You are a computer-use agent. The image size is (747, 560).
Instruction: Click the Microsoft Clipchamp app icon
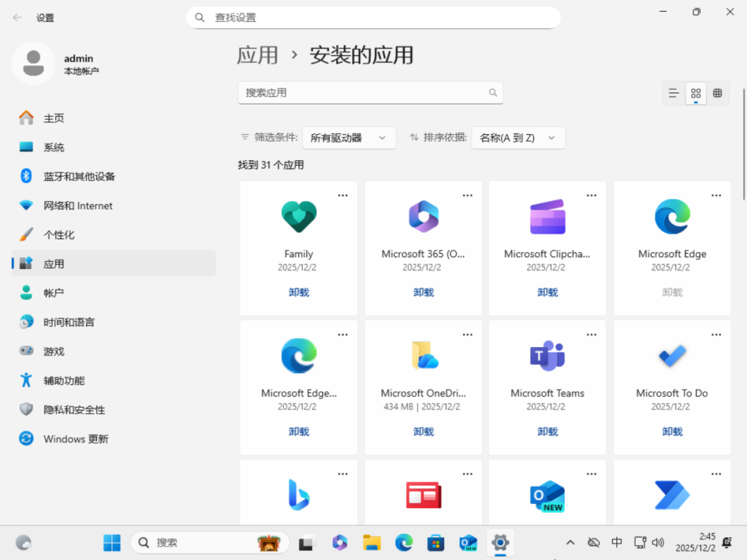coord(547,216)
